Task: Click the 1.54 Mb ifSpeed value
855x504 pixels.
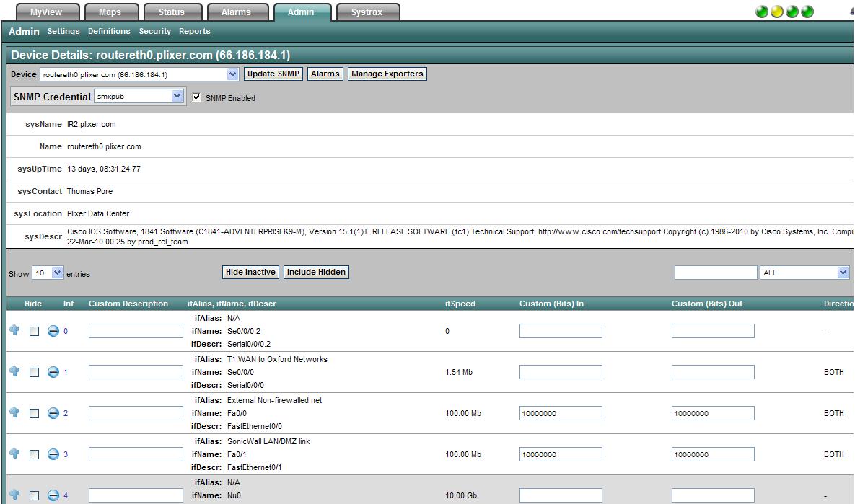Action: click(459, 372)
